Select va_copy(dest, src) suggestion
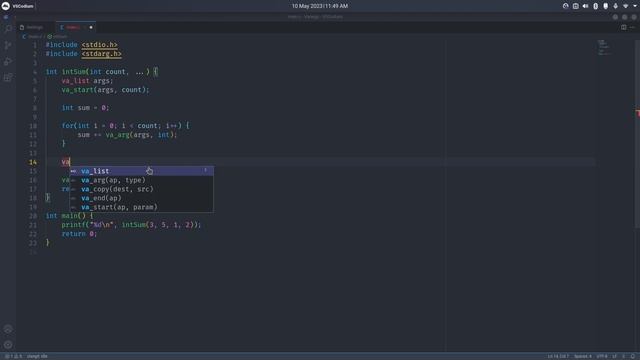The height and width of the screenshot is (360, 640). coord(141,189)
